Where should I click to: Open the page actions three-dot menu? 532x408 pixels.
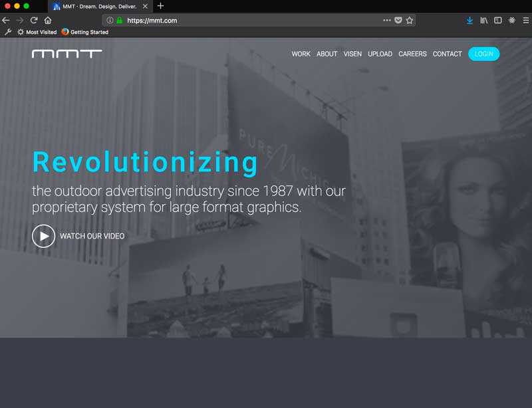(x=387, y=21)
